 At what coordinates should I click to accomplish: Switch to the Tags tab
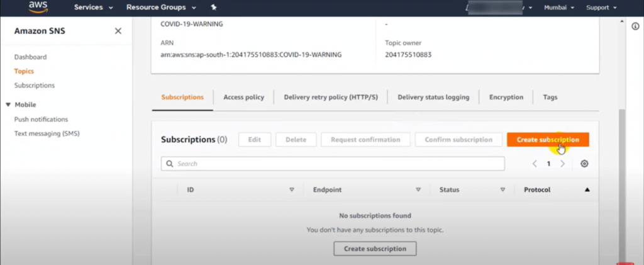(x=550, y=98)
